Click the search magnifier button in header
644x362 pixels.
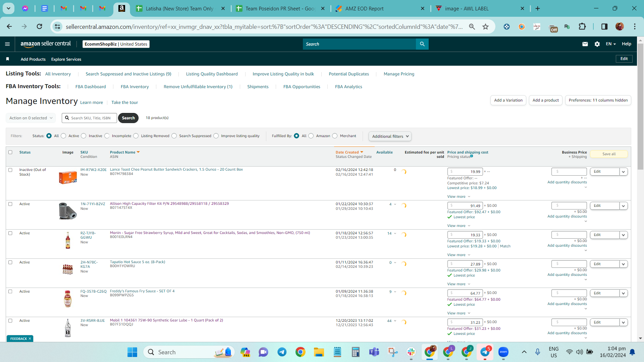coord(422,44)
